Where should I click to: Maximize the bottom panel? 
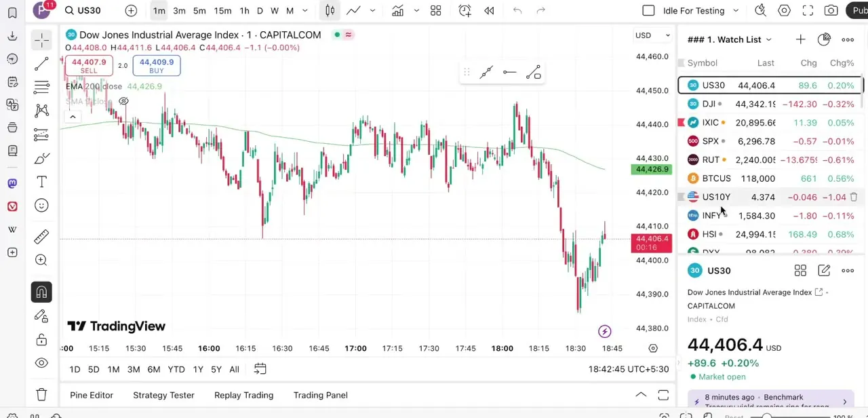point(663,395)
